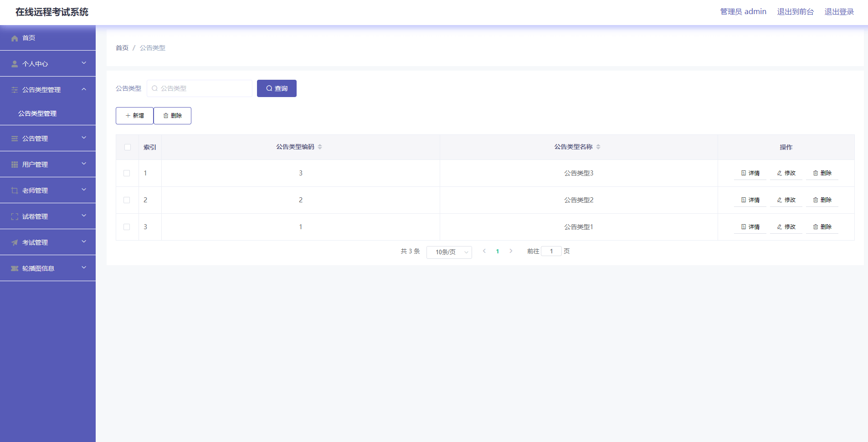This screenshot has height=442, width=868.
Task: Select the checkbox for row 公告类型1
Action: (x=127, y=227)
